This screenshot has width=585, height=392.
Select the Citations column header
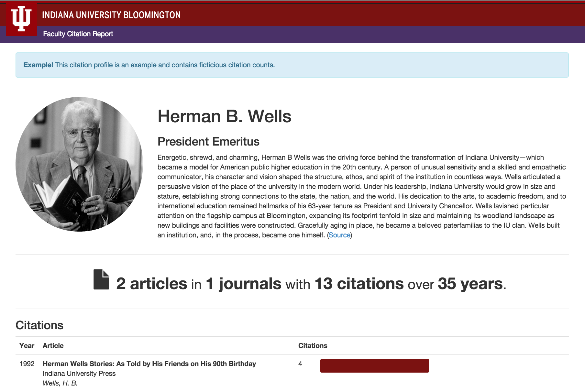313,346
